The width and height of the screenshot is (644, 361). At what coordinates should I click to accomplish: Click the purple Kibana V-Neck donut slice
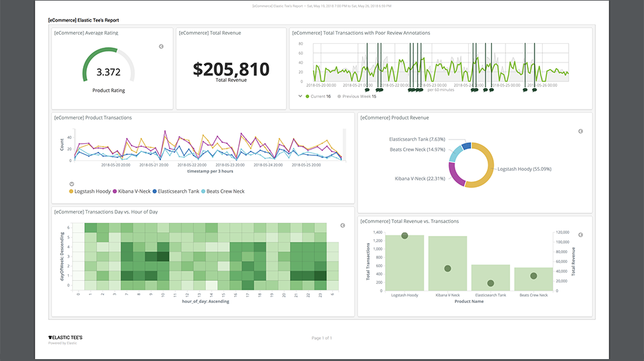[454, 174]
